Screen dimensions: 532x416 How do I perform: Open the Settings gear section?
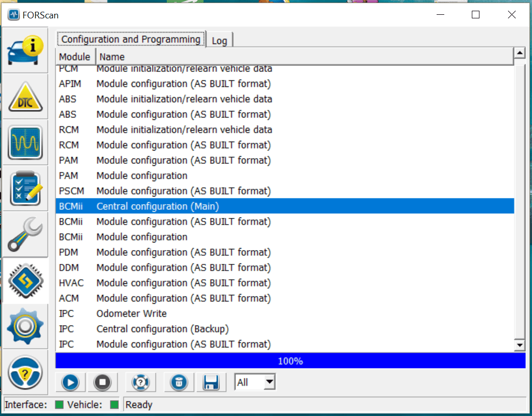[x=26, y=326]
